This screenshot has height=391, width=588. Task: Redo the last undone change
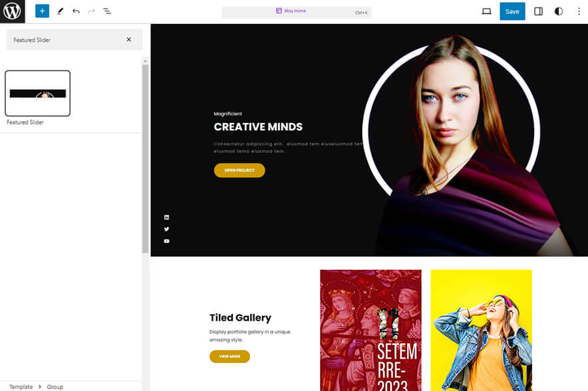(x=91, y=11)
